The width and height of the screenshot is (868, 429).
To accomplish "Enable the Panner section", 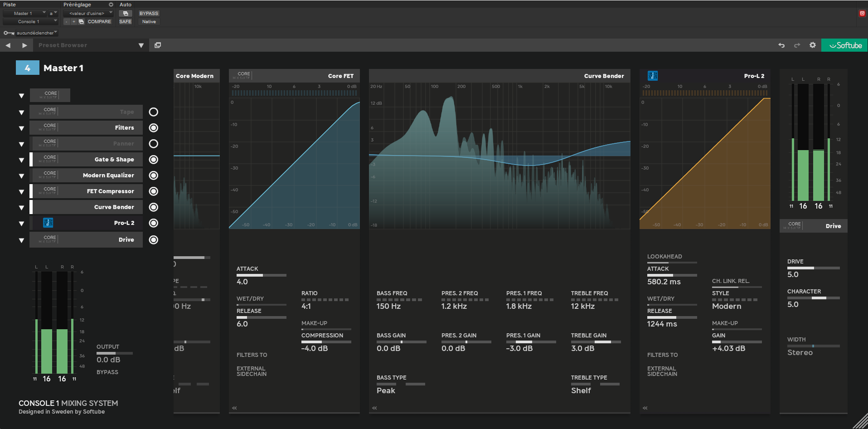I will [x=154, y=144].
